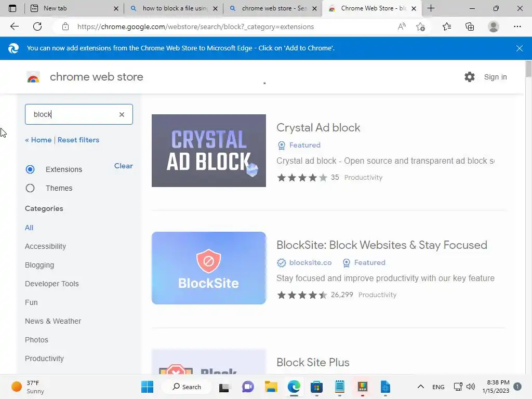Open the Collections icon
The image size is (532, 399).
pyautogui.click(x=470, y=26)
